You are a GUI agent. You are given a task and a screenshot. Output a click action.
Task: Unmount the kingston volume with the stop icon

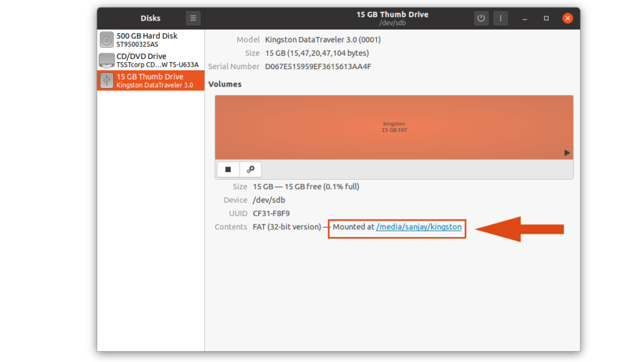pyautogui.click(x=228, y=169)
